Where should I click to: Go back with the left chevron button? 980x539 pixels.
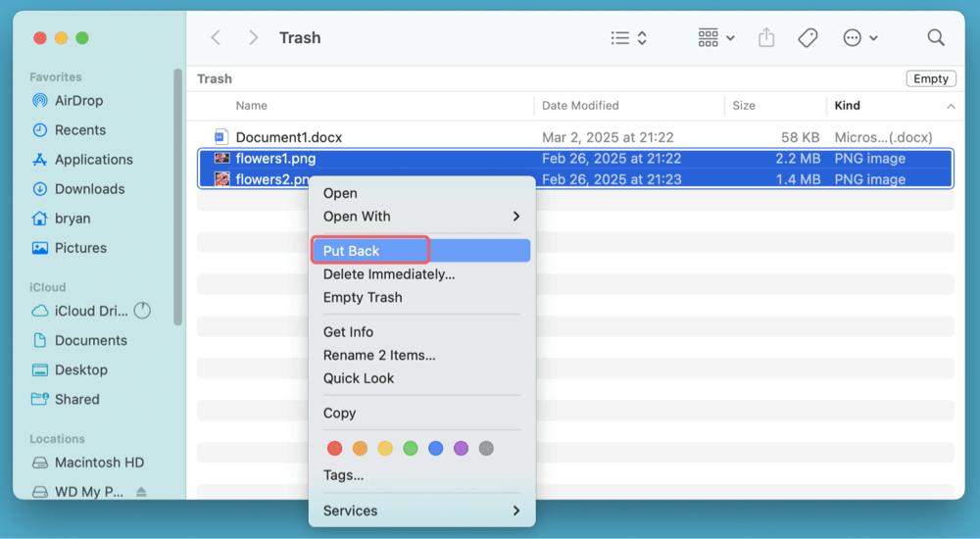coord(216,38)
